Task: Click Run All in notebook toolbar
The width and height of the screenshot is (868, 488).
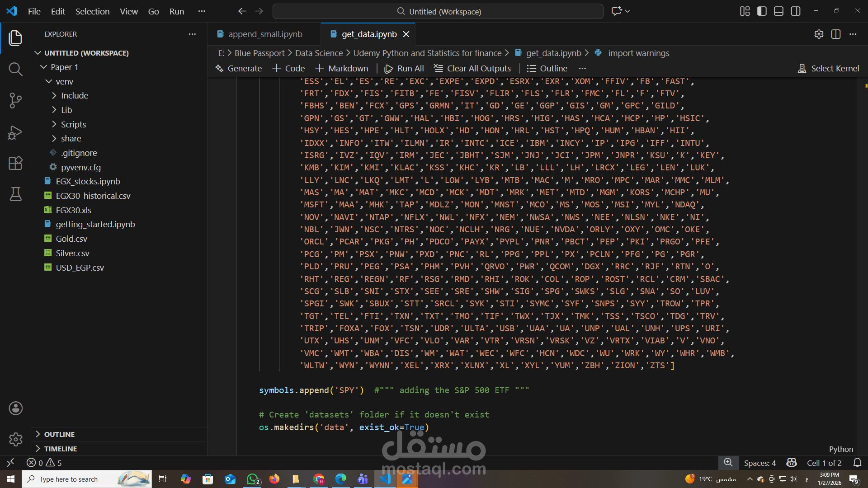Action: (404, 69)
